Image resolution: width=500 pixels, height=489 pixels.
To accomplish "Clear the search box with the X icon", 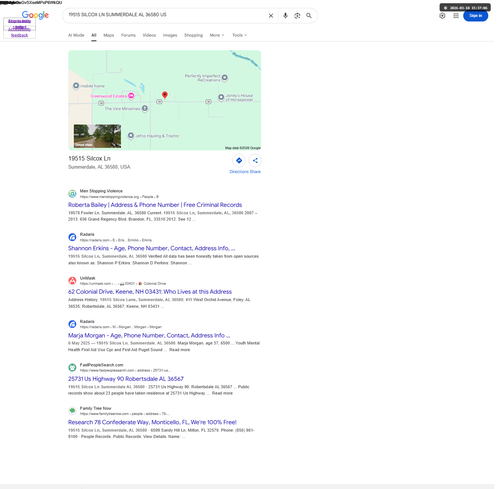I will click(271, 16).
